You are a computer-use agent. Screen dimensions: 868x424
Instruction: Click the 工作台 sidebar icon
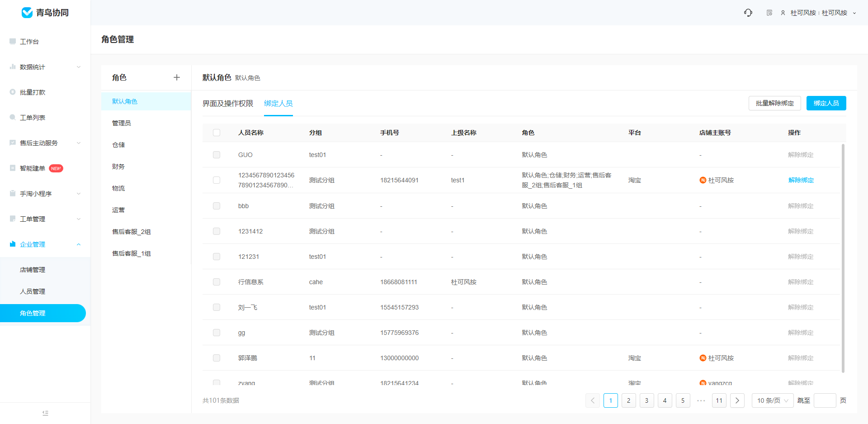[13, 41]
